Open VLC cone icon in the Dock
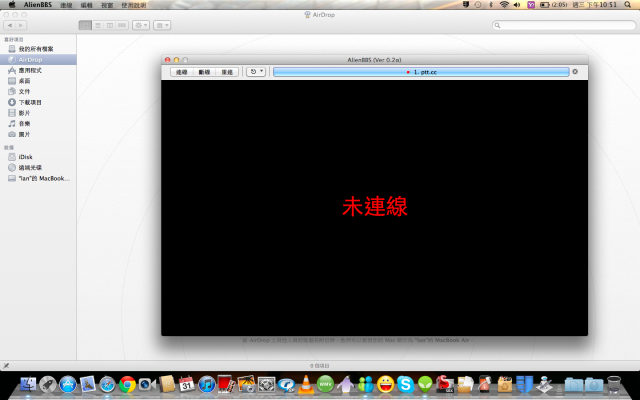The width and height of the screenshot is (640, 400). 306,384
